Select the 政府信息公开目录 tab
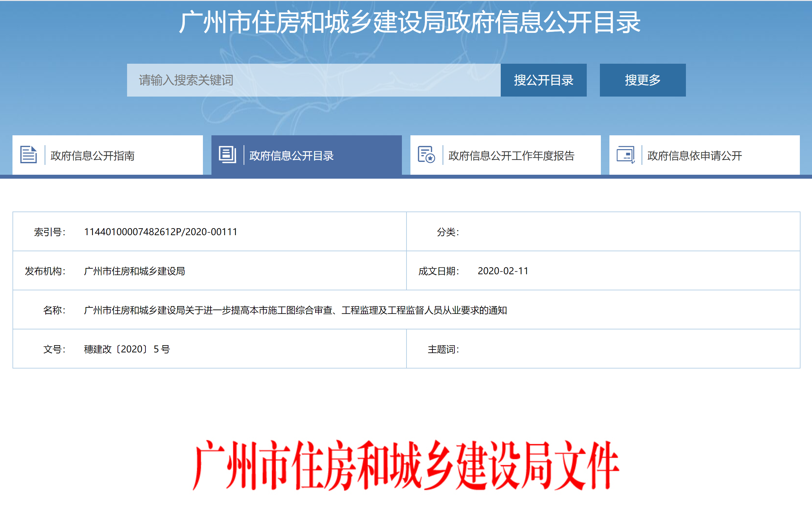Viewport: 812px width, 514px height. coord(291,155)
